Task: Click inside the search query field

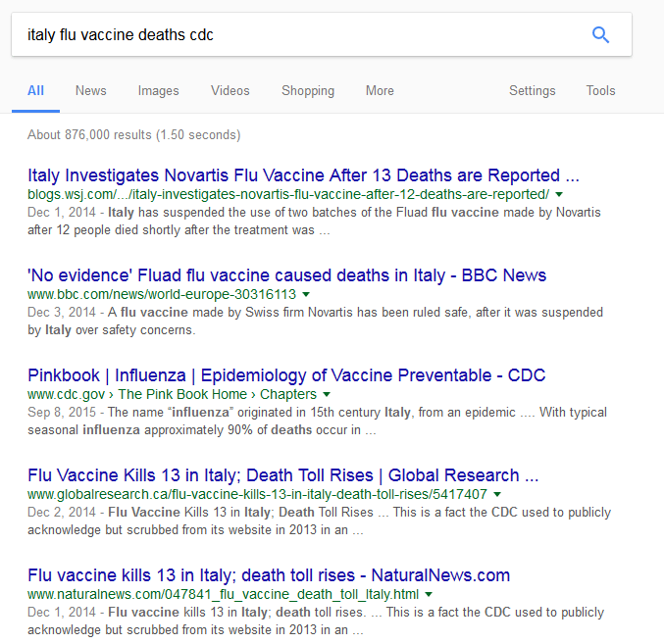Action: pyautogui.click(x=294, y=35)
